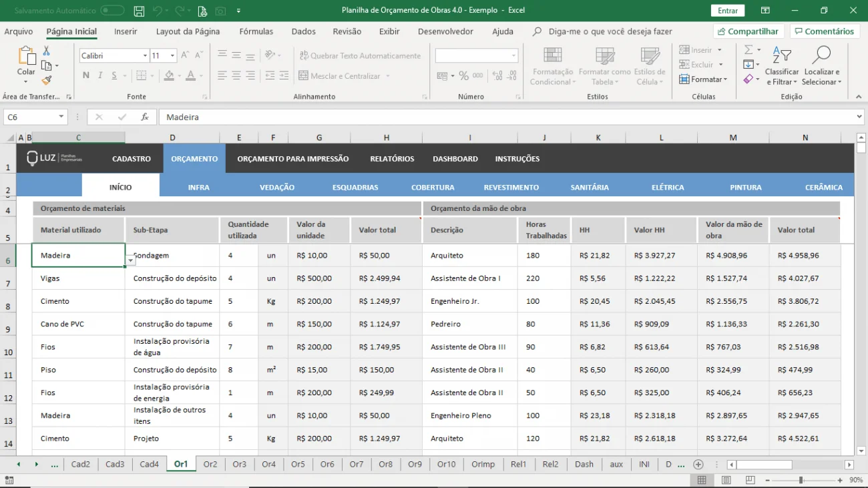The height and width of the screenshot is (488, 868).
Task: Open Formatar como Tabela gallery
Action: point(604,66)
